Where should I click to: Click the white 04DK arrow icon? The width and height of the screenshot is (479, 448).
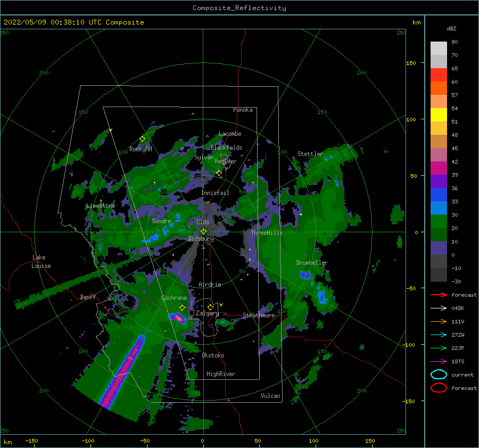439,308
